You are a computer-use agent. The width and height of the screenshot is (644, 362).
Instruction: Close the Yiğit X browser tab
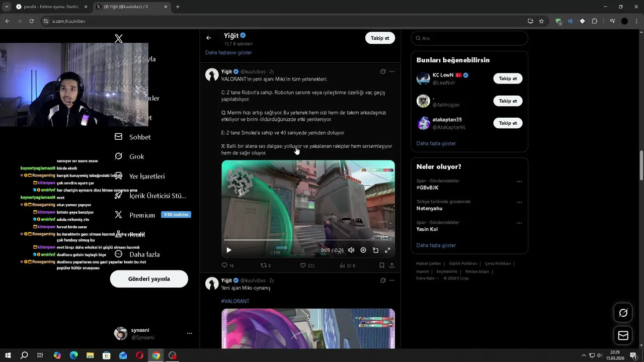click(x=166, y=7)
